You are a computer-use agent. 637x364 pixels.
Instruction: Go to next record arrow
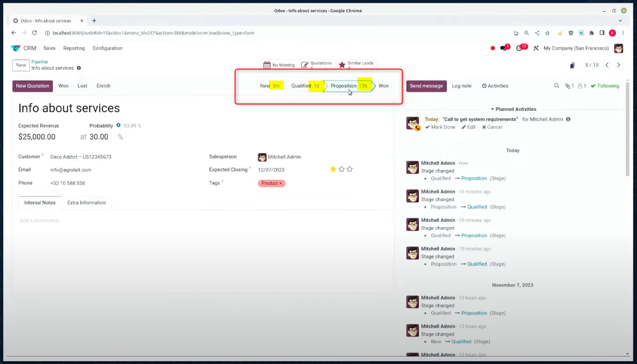pos(619,65)
